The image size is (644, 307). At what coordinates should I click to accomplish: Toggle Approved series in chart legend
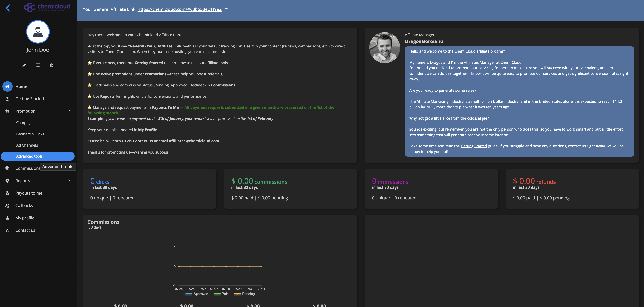(197, 294)
